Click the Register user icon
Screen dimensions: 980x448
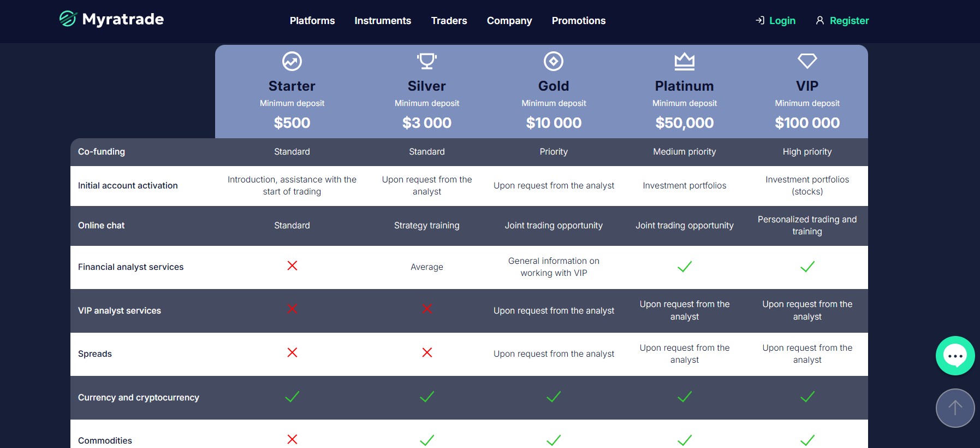coord(820,21)
